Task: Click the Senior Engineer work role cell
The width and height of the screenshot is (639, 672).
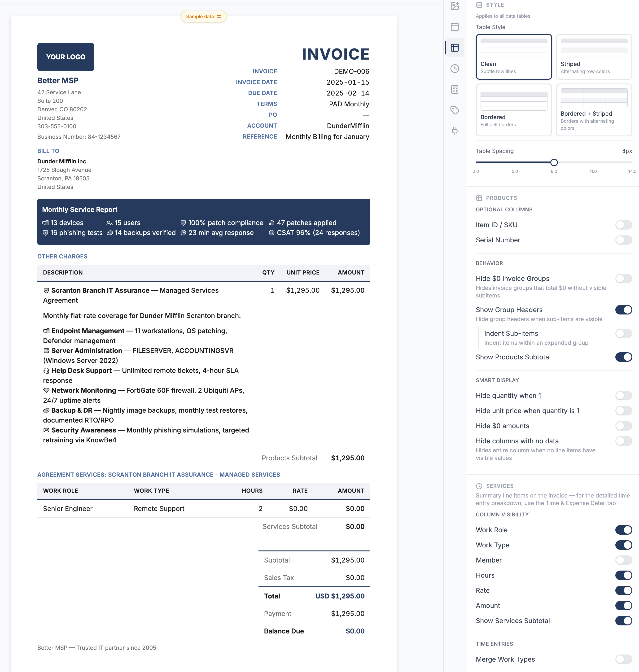Action: click(x=68, y=509)
